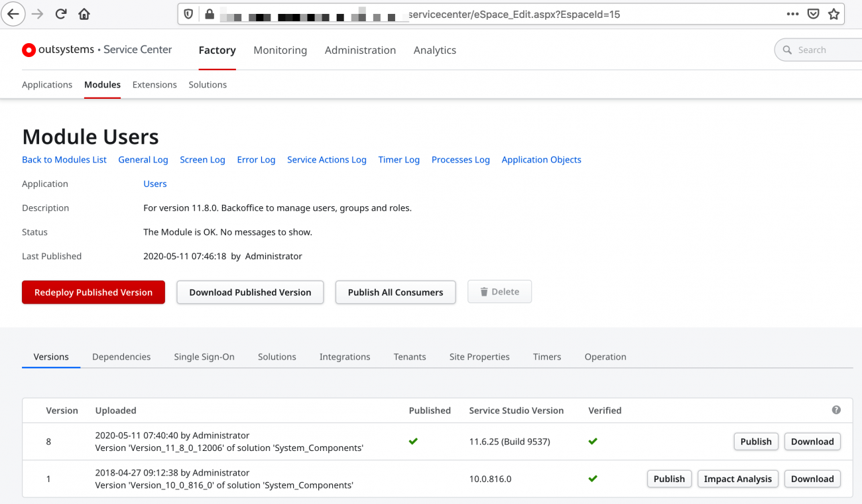Open the Timer Log link
Viewport: 862px width, 504px height.
(x=399, y=160)
